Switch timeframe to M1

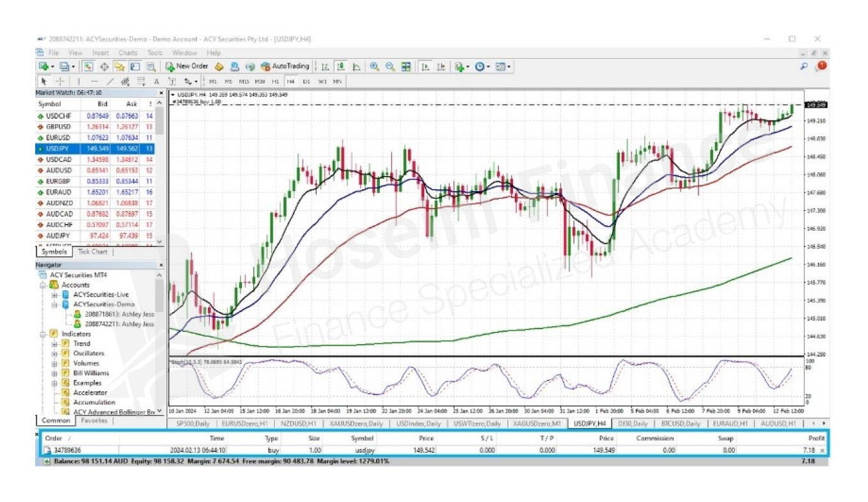click(213, 81)
